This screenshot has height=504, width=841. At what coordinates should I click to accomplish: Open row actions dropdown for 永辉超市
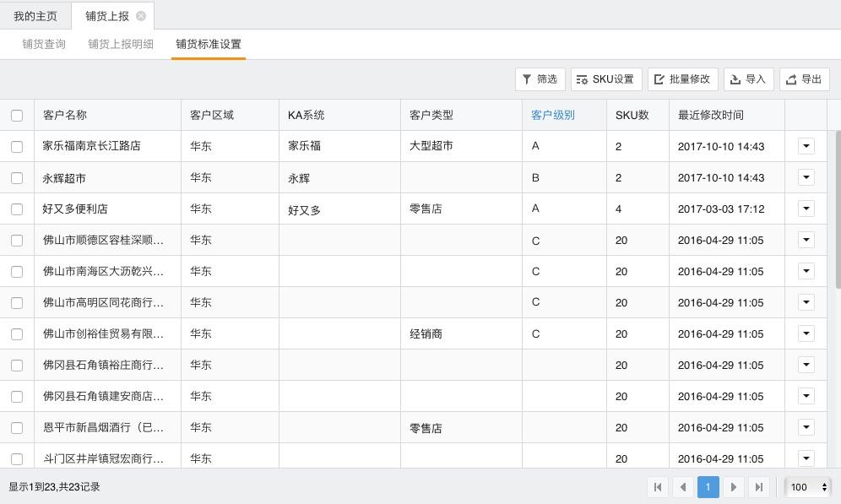pos(806,177)
